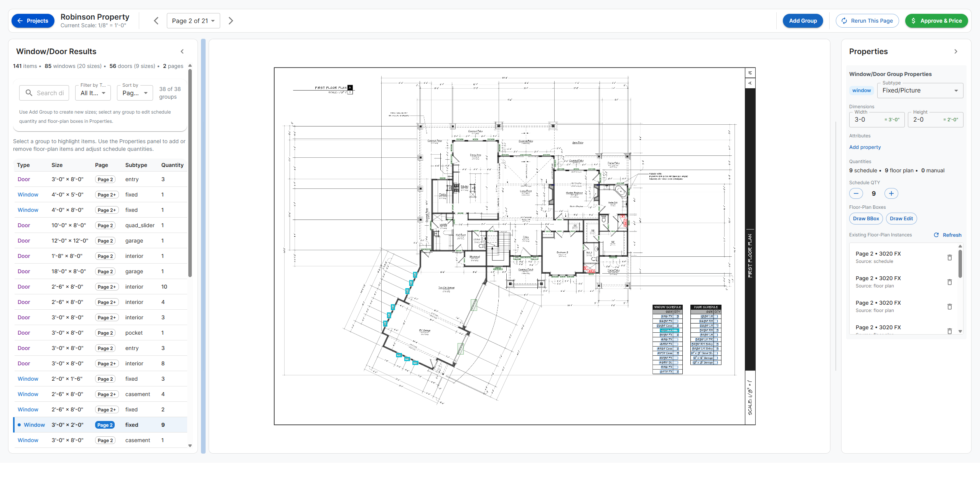Collapse the Window/Door Results panel via its chevron
Image resolution: width=980 pixels, height=487 pixels.
(182, 51)
